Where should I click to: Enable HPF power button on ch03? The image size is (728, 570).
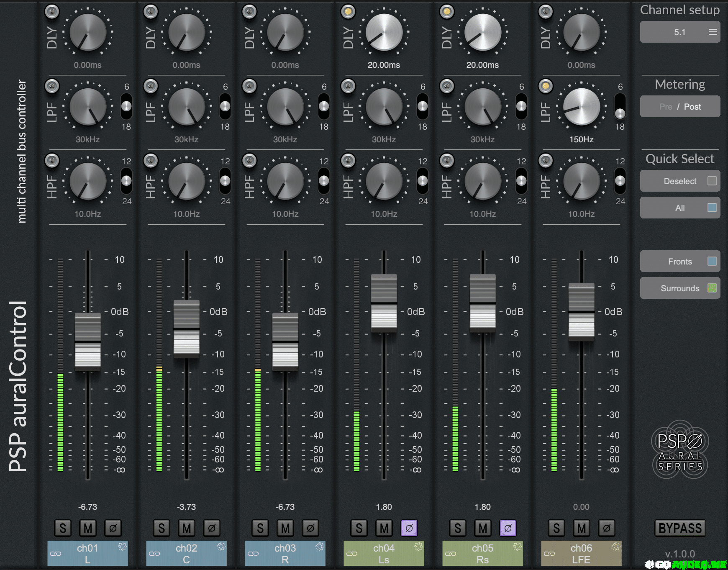[249, 161]
